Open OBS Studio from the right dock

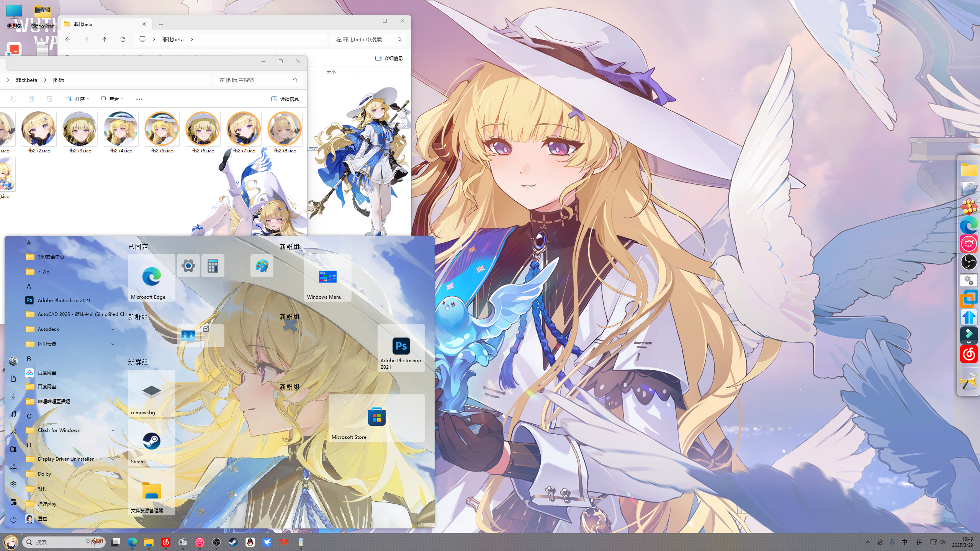click(x=969, y=262)
